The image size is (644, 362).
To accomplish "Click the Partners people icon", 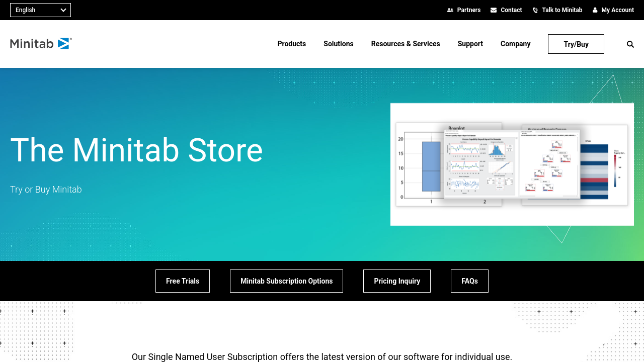I will point(450,10).
